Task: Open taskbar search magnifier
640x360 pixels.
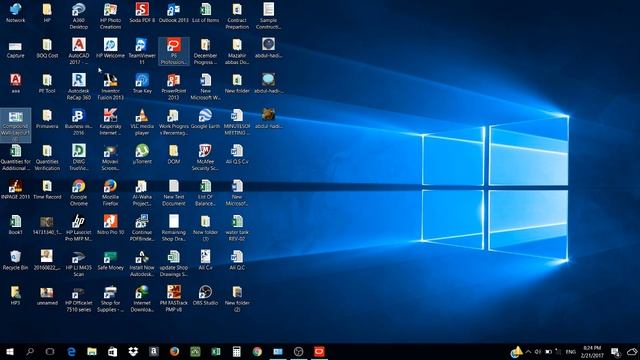Action: click(30, 351)
